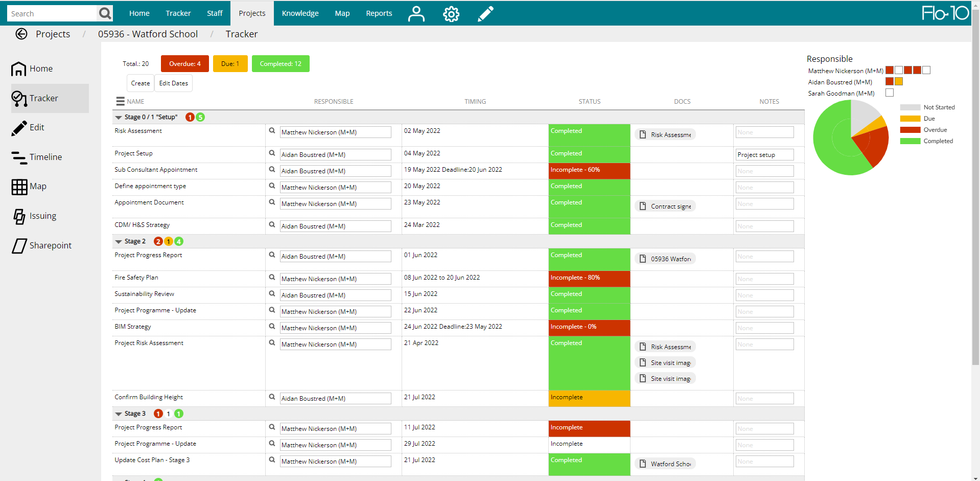Viewport: 980px width, 481px height.
Task: Filter by Due: 1 button
Action: click(230, 64)
